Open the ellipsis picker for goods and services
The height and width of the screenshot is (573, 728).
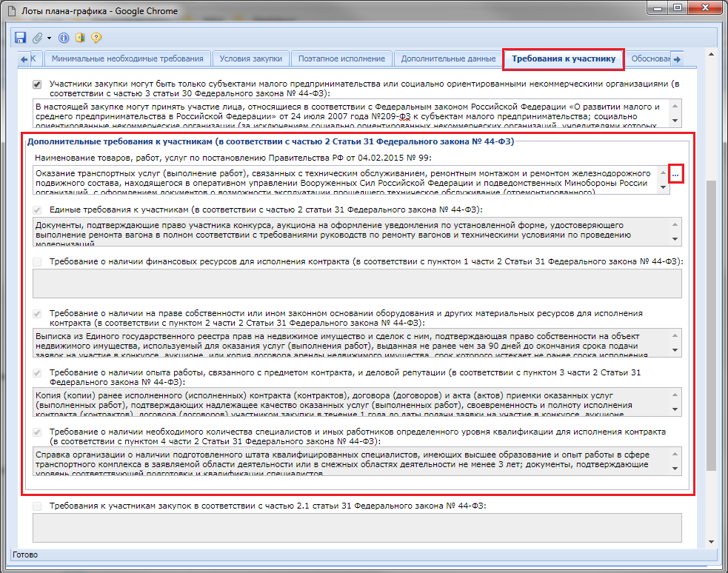[675, 174]
